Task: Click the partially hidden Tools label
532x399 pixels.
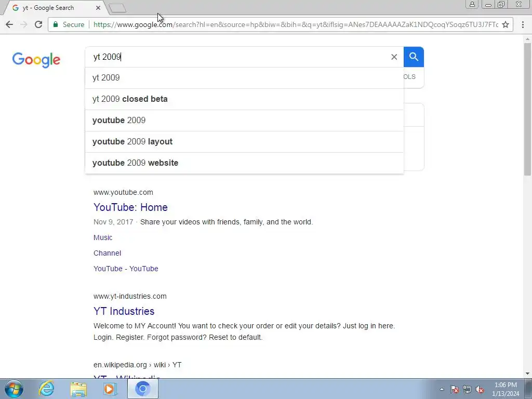Action: point(409,77)
